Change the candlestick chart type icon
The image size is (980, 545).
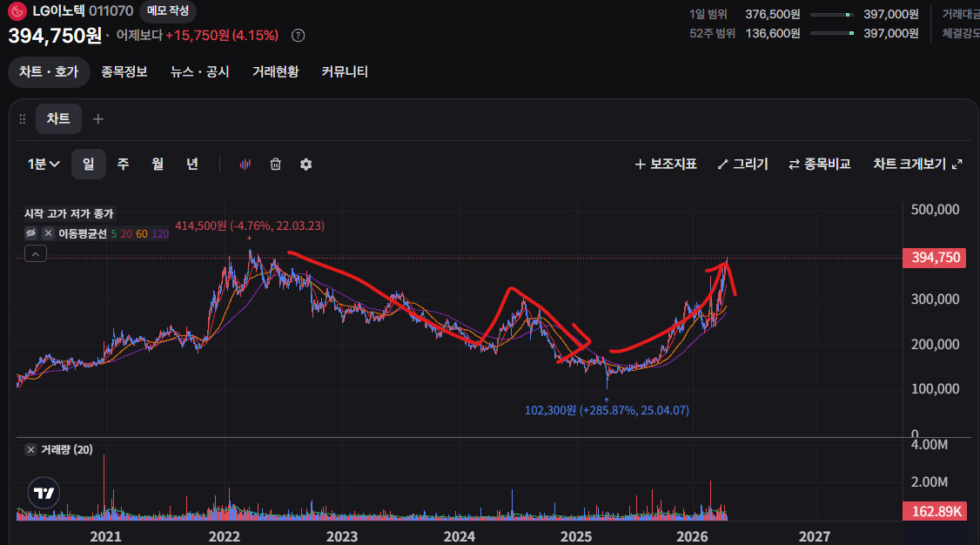click(245, 165)
